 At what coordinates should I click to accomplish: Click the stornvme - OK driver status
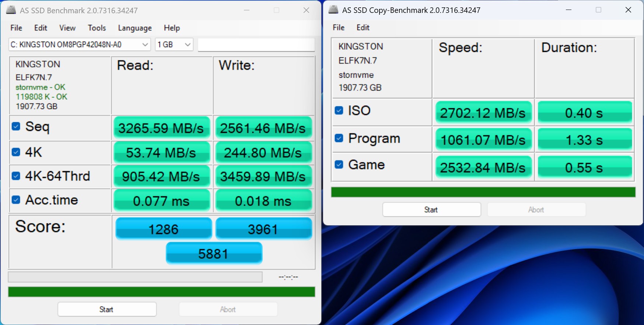pos(40,87)
